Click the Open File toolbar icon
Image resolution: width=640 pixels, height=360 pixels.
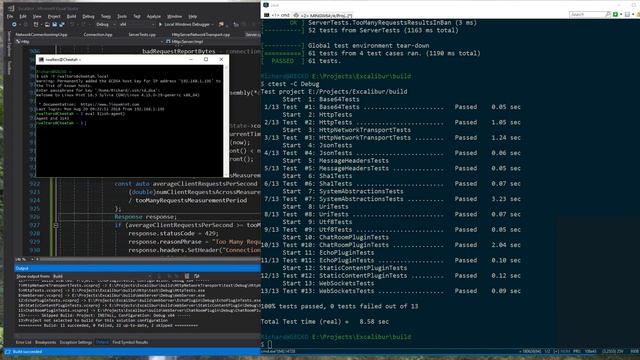[x=47, y=24]
